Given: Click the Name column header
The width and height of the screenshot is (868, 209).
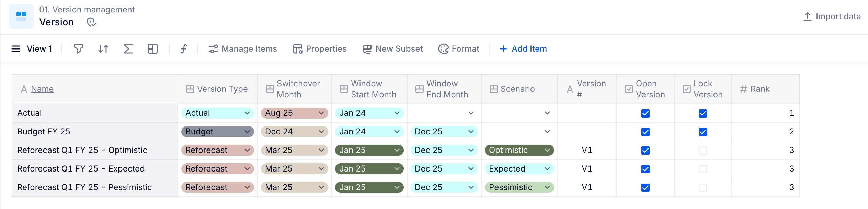Looking at the screenshot, I should point(42,89).
